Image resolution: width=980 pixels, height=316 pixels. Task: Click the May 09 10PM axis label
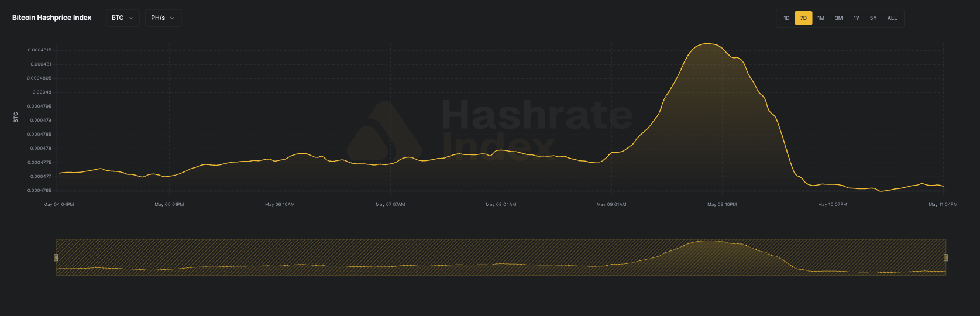click(722, 205)
